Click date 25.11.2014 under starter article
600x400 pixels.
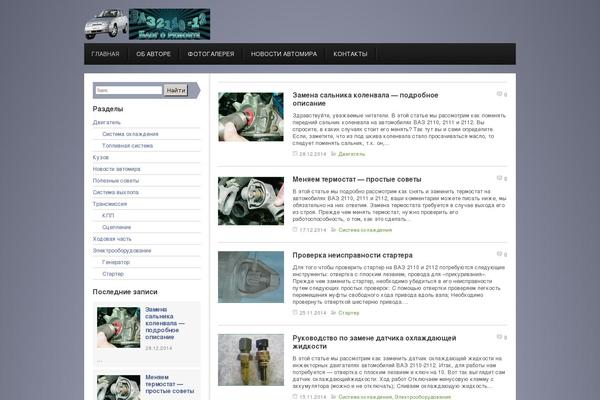[x=313, y=313]
